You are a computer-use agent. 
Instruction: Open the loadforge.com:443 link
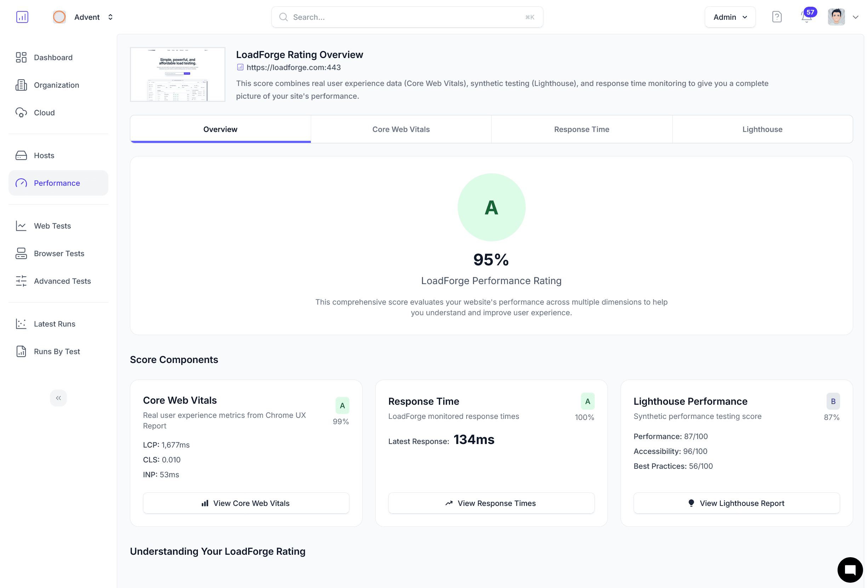point(293,67)
